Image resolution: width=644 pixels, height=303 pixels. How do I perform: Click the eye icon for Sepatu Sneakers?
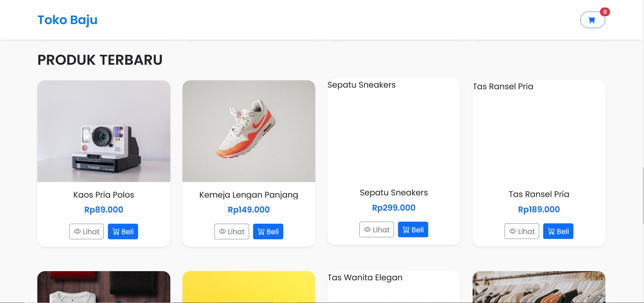tap(367, 229)
